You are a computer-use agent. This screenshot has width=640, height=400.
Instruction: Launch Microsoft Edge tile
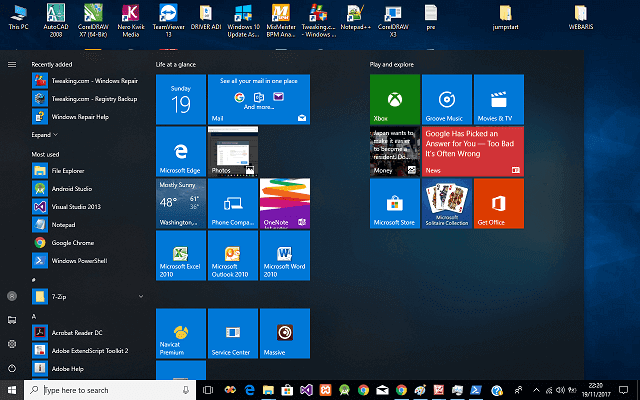coord(181,151)
